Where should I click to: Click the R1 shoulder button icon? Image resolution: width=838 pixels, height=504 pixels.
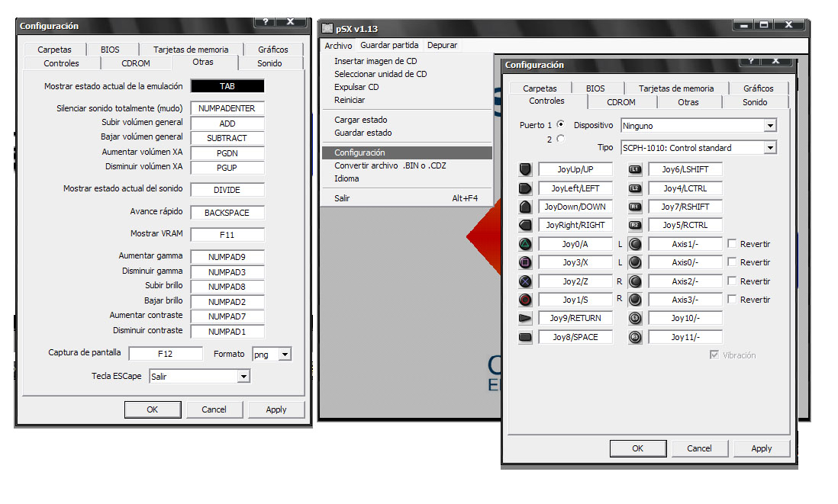pyautogui.click(x=635, y=207)
